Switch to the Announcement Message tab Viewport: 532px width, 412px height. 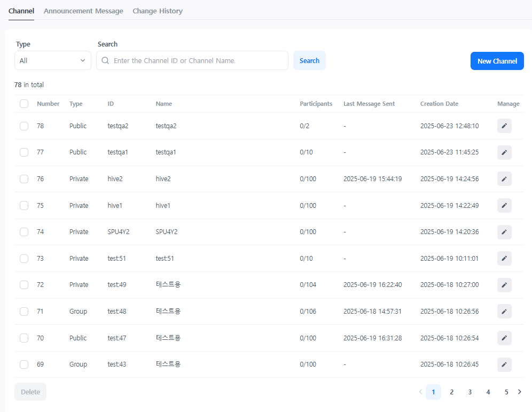[x=83, y=11]
